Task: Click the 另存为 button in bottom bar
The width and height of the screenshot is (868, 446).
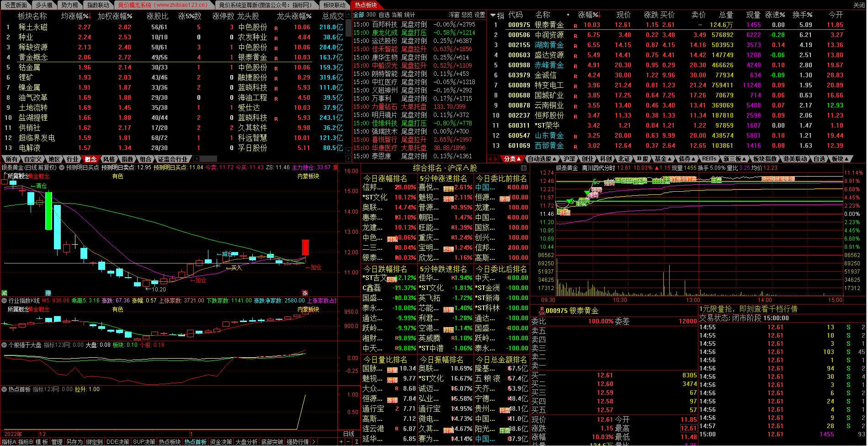Action: point(74,442)
